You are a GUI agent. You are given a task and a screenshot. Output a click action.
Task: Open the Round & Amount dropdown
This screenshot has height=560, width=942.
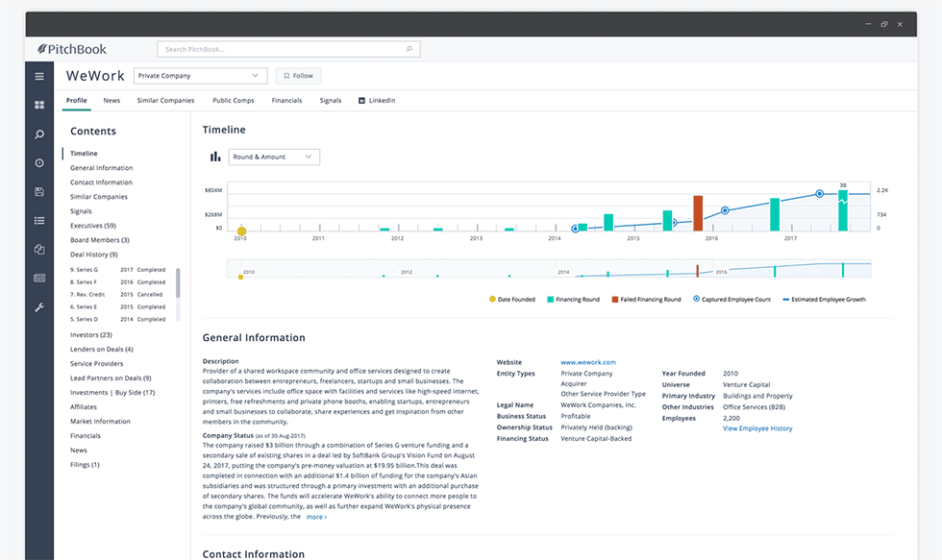(x=274, y=157)
